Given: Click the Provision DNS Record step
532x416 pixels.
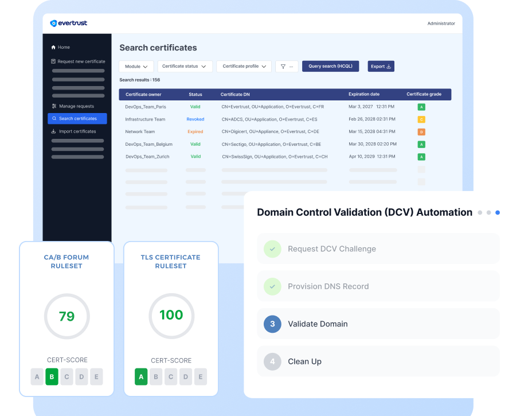Looking at the screenshot, I should [378, 286].
